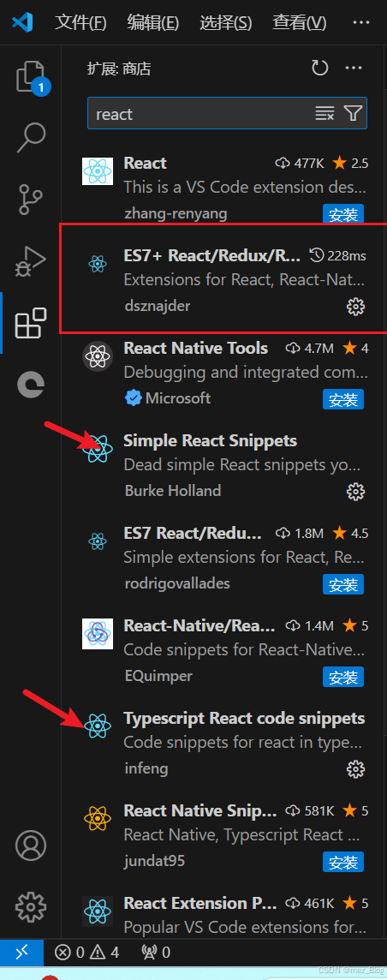Open the View menu 查看(V)

300,22
